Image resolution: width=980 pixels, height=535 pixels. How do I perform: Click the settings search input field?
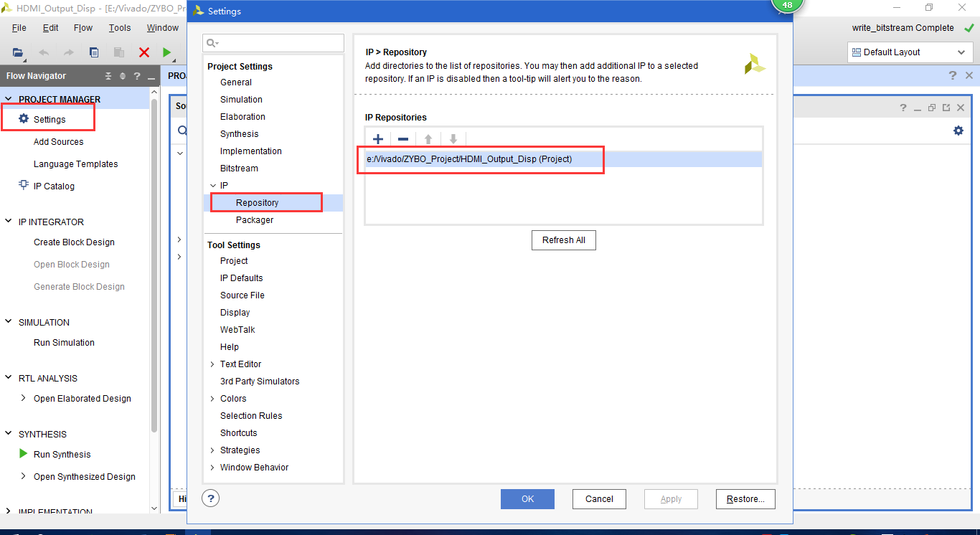point(273,43)
